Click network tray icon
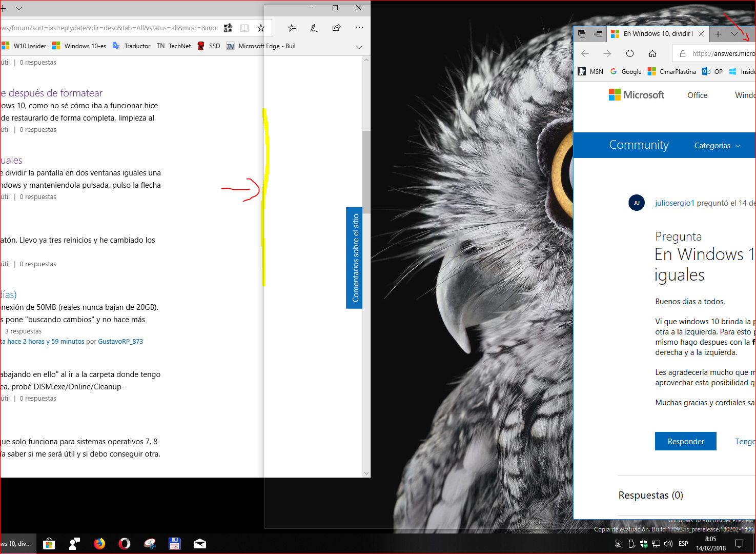 point(656,544)
